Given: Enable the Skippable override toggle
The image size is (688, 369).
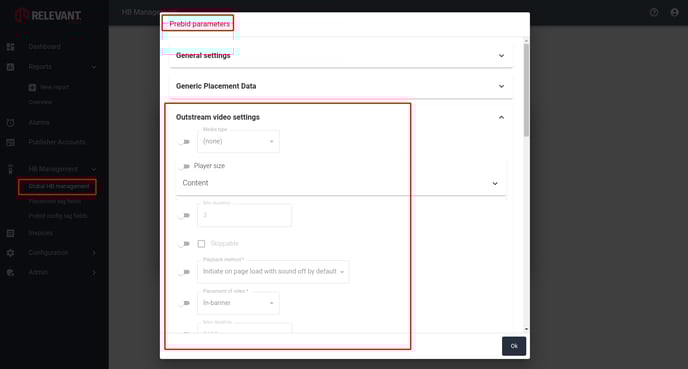Looking at the screenshot, I should pyautogui.click(x=184, y=244).
